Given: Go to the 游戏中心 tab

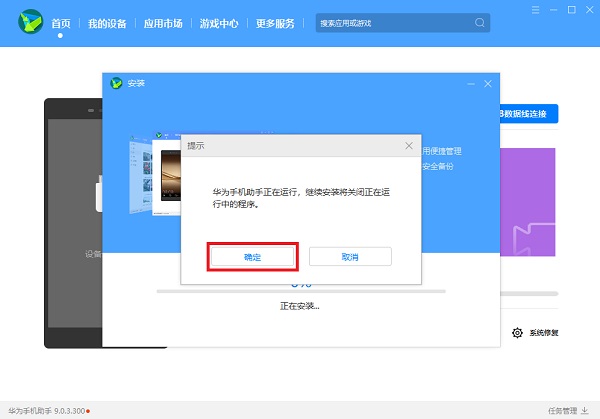Looking at the screenshot, I should coord(219,23).
